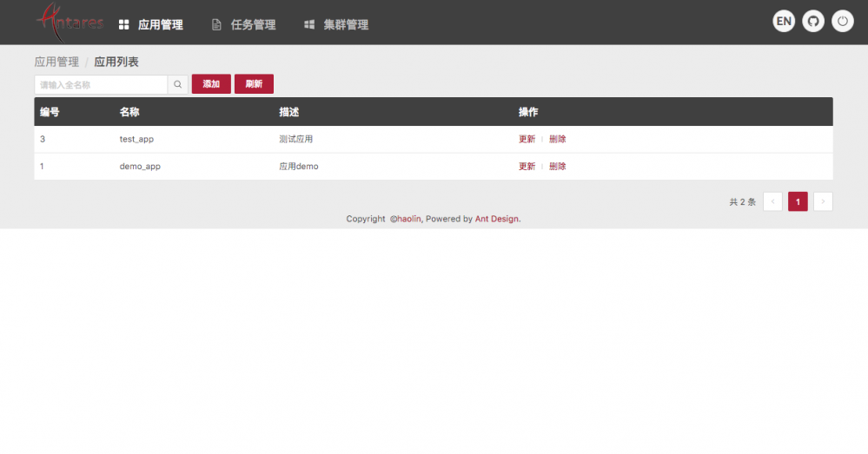Click 更新 for test_app
This screenshot has width=868, height=454.
tap(527, 140)
